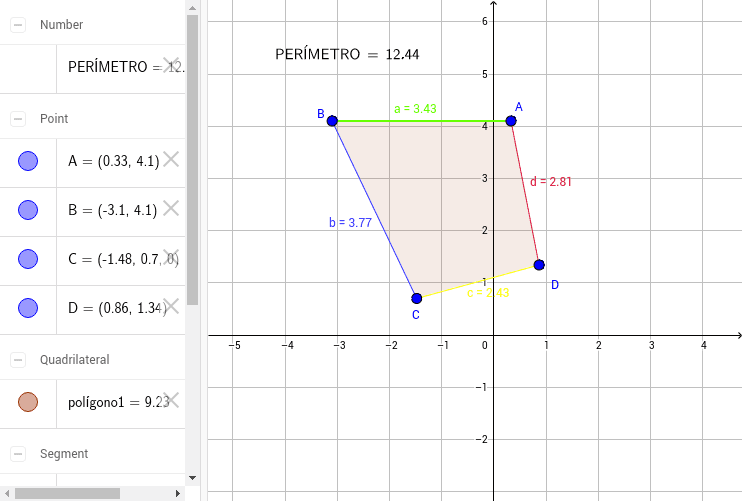
Task: Select point A on the graph
Action: (511, 121)
